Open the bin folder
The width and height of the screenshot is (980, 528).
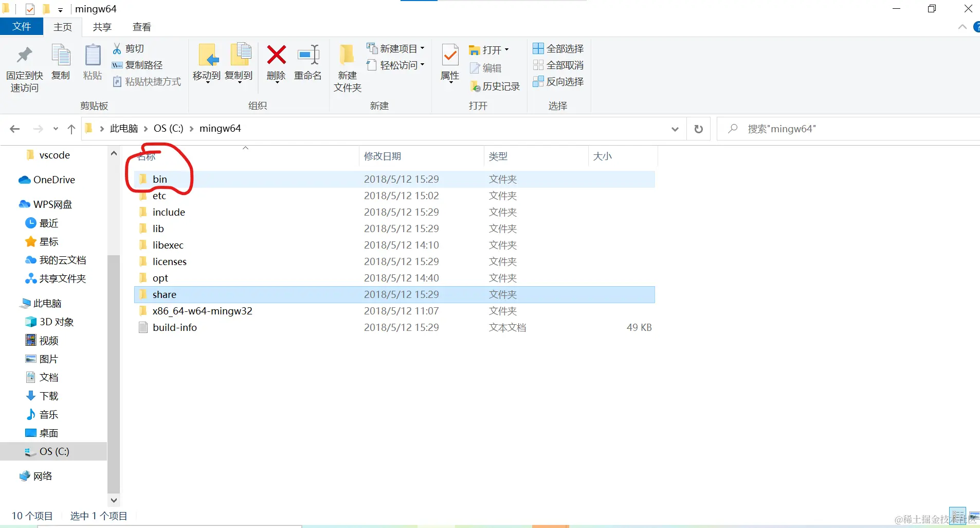pyautogui.click(x=160, y=179)
